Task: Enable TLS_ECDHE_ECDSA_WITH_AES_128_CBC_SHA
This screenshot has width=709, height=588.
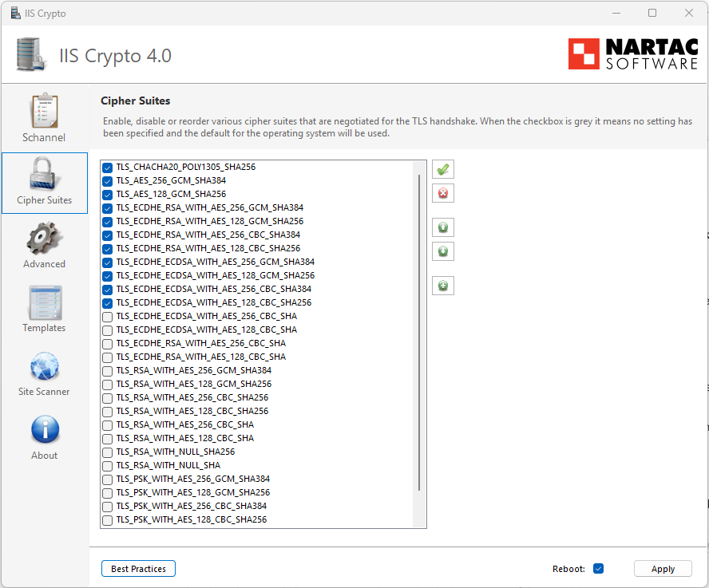Action: coord(107,330)
